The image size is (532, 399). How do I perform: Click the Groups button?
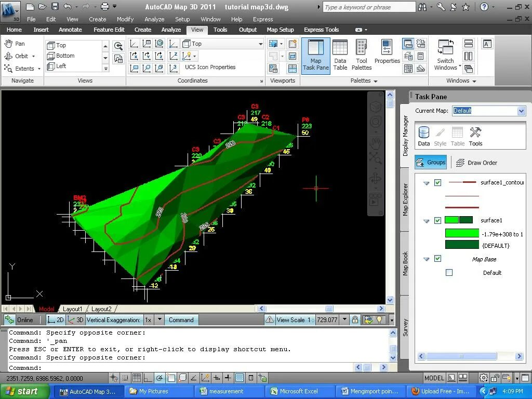431,163
